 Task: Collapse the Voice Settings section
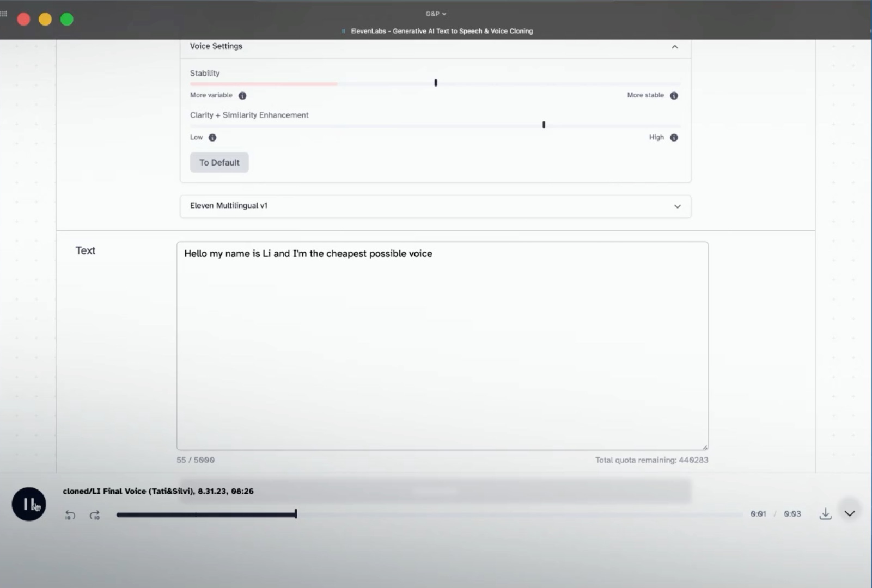pyautogui.click(x=674, y=47)
